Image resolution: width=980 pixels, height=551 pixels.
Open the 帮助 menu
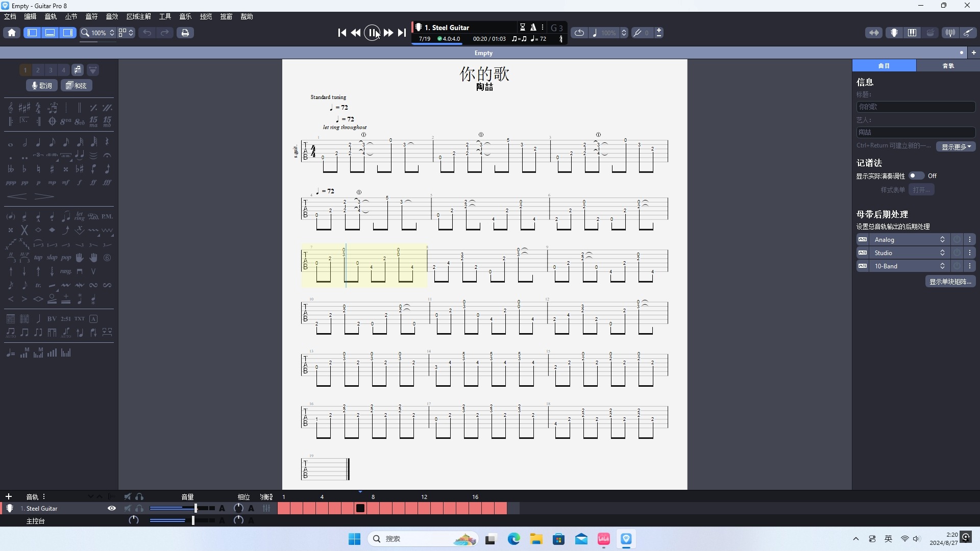247,16
